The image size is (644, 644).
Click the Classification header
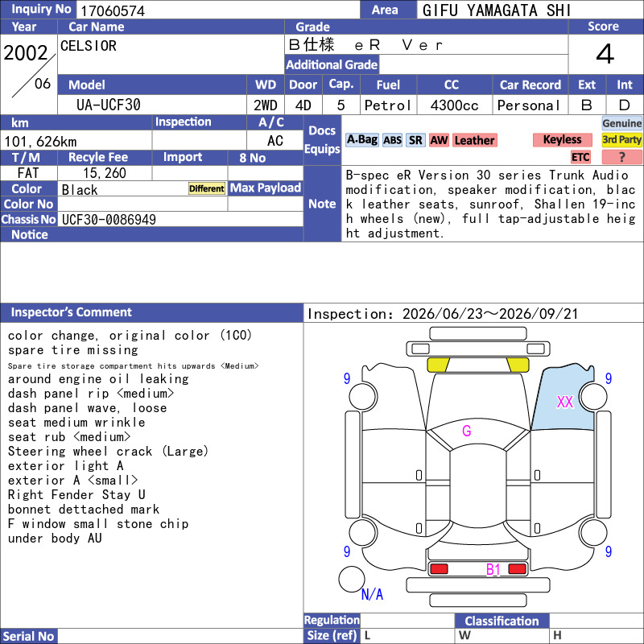pos(502,621)
